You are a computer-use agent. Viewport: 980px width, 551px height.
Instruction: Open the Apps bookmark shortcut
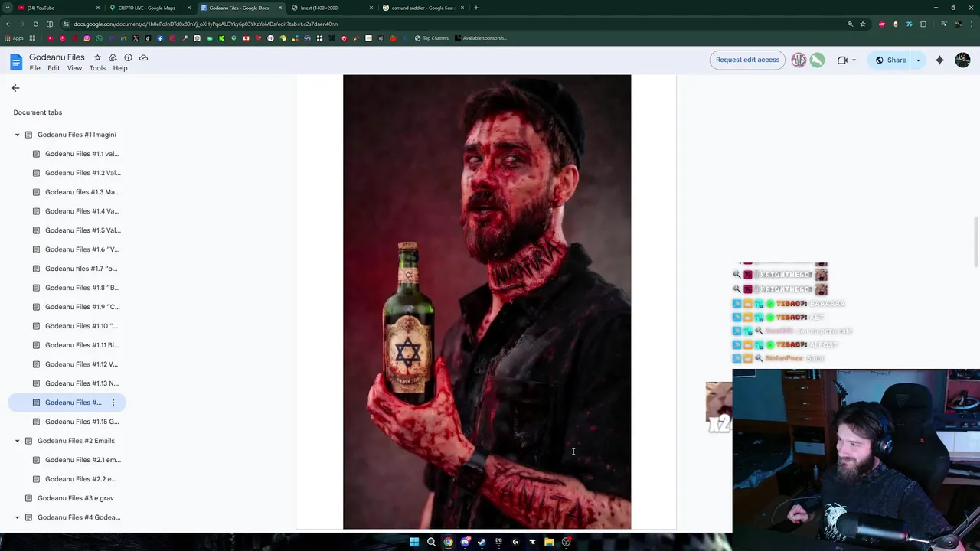[x=15, y=38]
